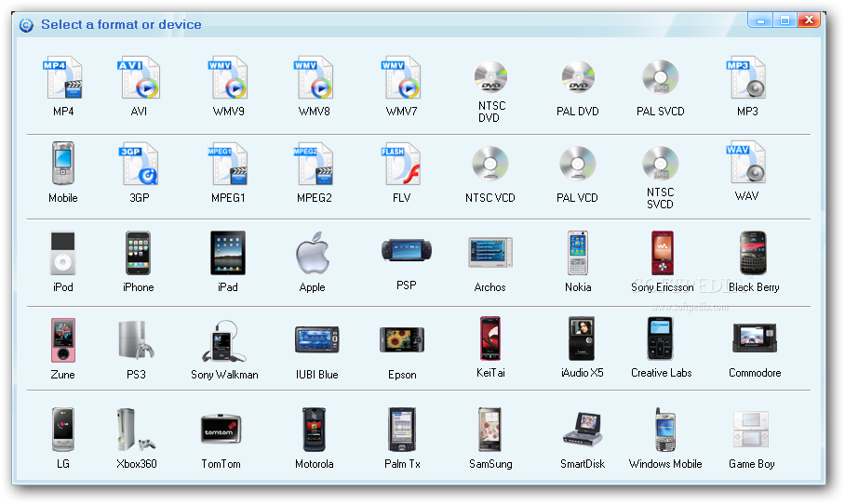Pick the Palm Tx handheld icon
Viewport: 845px width, 504px height.
tap(403, 430)
